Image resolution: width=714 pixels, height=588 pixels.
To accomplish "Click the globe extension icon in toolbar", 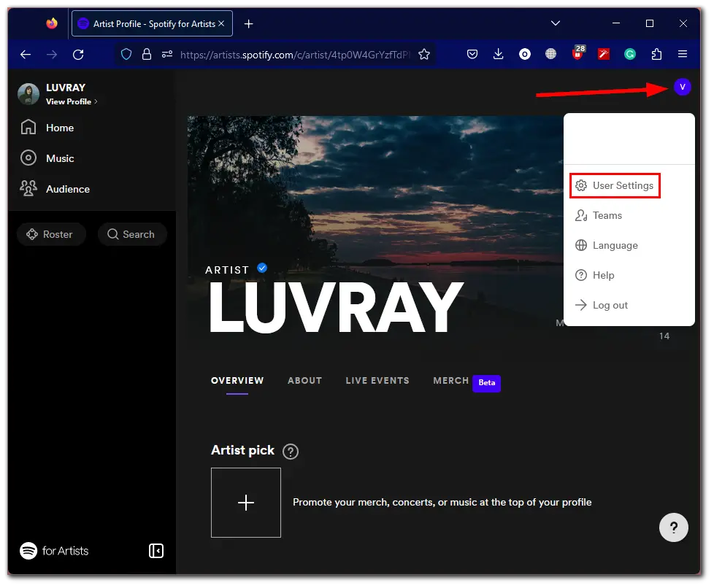I will coord(550,54).
